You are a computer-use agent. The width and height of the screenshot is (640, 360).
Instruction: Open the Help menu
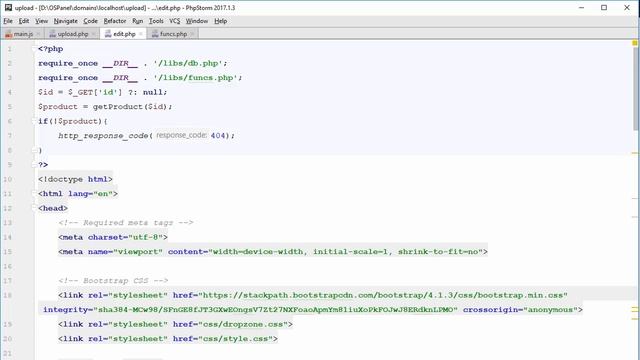coord(220,21)
